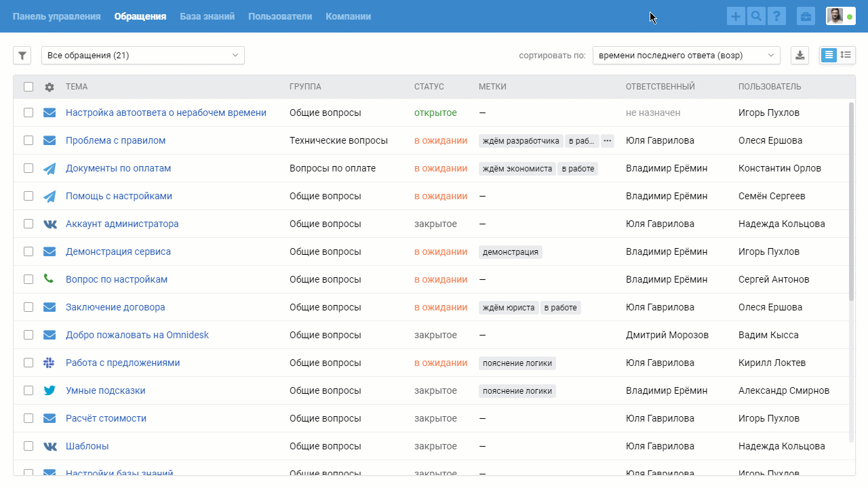Click the filter funnel icon

point(22,56)
